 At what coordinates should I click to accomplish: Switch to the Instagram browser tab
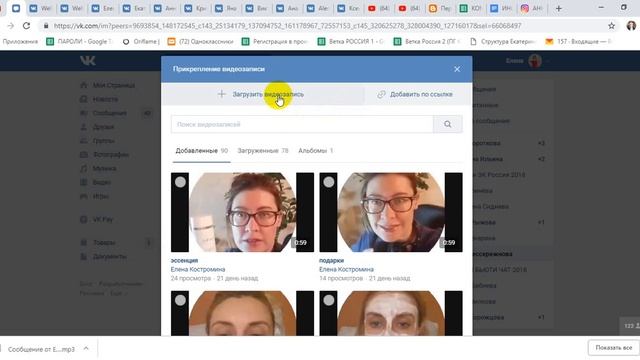pos(531,8)
